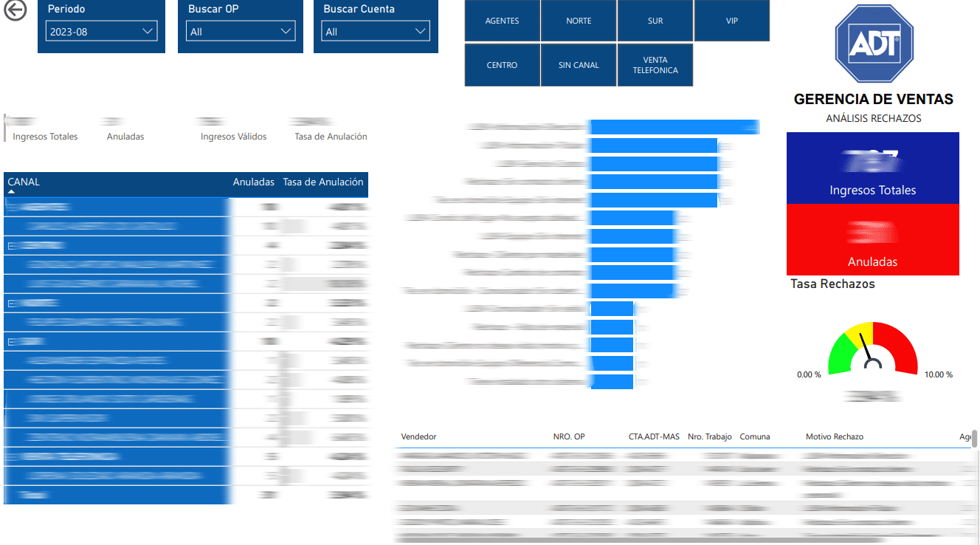Click the Motivo Rechazo column header

coord(835,436)
